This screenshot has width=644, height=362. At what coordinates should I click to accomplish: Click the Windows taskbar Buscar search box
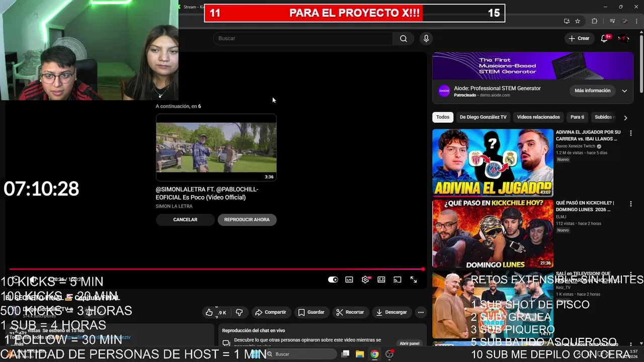click(301, 354)
